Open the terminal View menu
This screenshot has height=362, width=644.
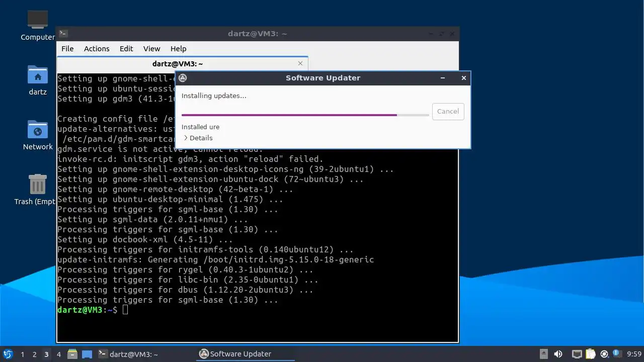pos(151,49)
